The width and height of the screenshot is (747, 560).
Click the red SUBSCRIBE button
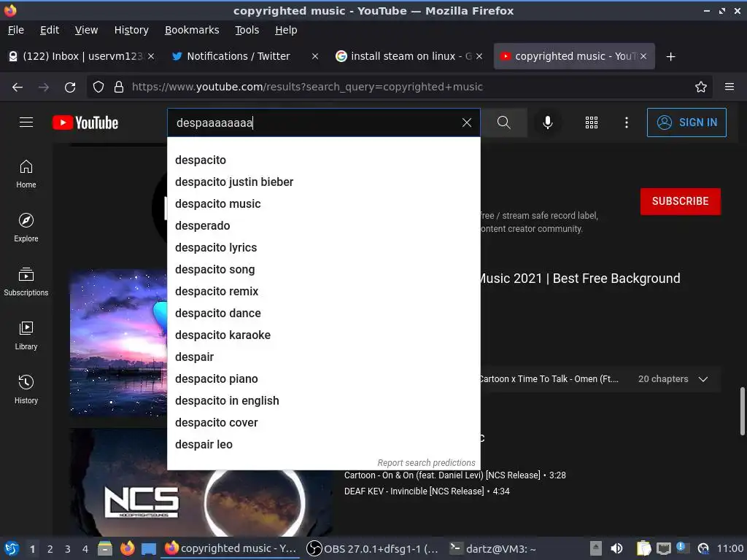pos(681,201)
